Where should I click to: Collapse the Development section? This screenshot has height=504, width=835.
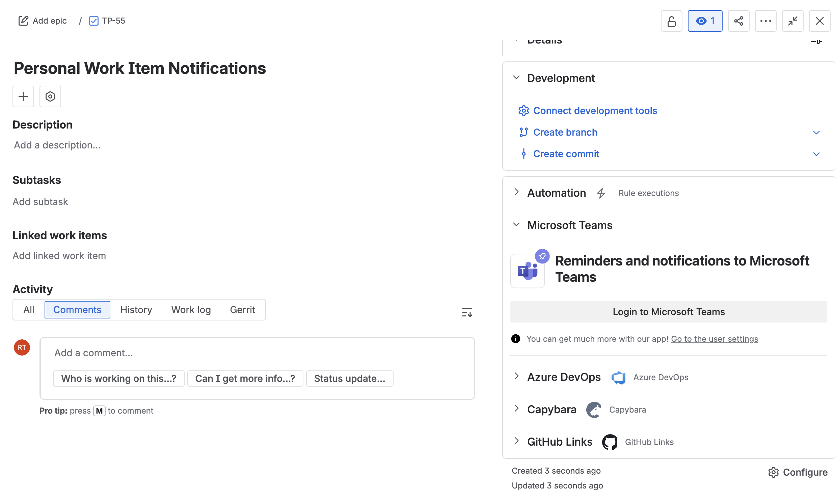coord(516,78)
